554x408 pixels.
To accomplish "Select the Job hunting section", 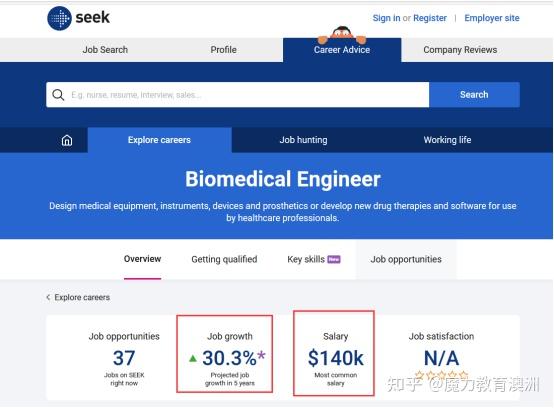I will (x=303, y=140).
